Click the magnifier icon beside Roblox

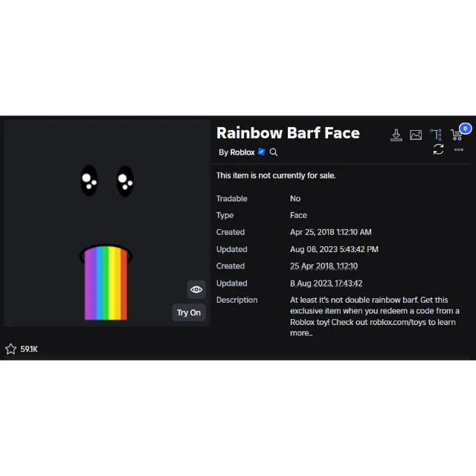tap(274, 152)
